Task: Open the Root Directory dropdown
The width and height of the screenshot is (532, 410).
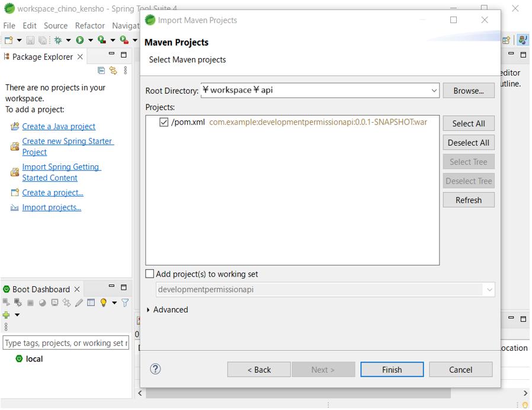Action: tap(434, 91)
